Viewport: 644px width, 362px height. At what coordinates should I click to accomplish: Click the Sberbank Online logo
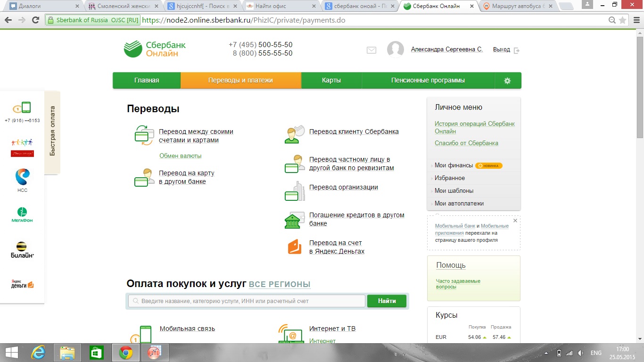pyautogui.click(x=155, y=49)
